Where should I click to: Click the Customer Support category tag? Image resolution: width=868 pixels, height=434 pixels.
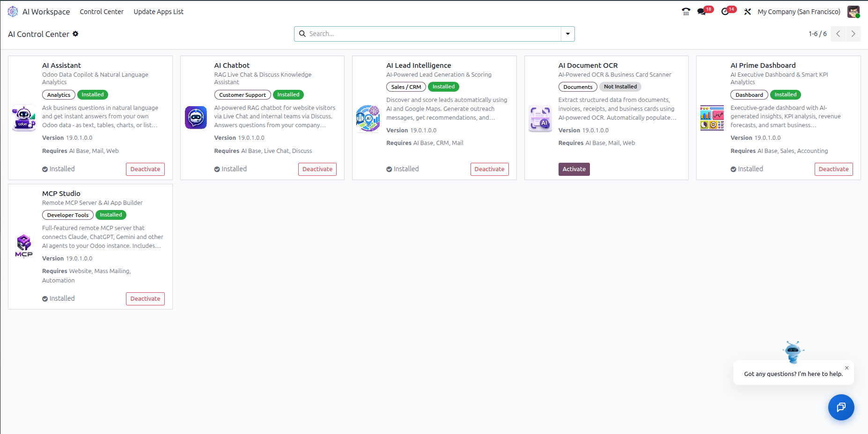(x=243, y=95)
